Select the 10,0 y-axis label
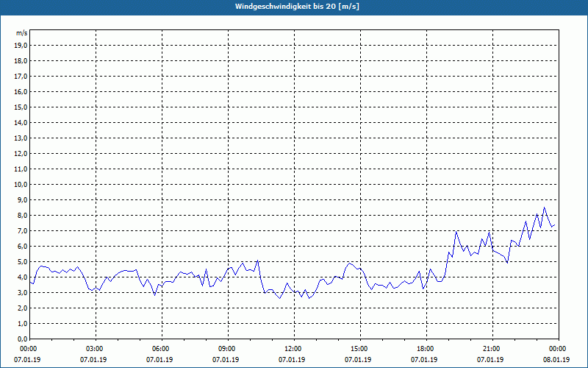The width and height of the screenshot is (588, 368). (21, 185)
